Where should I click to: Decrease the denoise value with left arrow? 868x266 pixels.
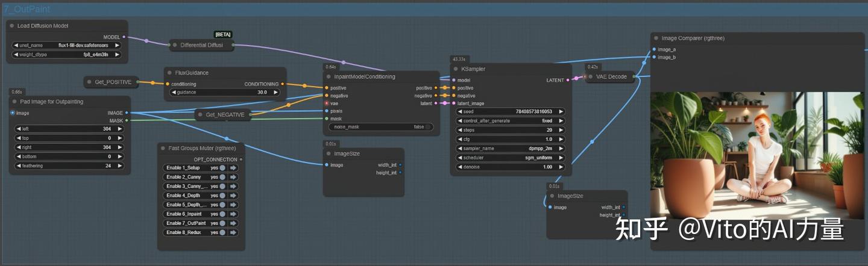point(461,167)
